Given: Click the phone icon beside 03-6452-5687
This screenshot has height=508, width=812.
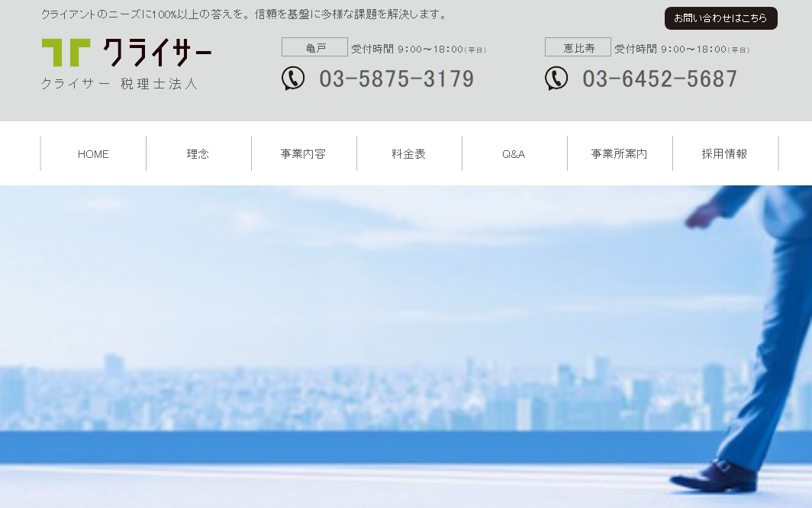Looking at the screenshot, I should coord(556,79).
